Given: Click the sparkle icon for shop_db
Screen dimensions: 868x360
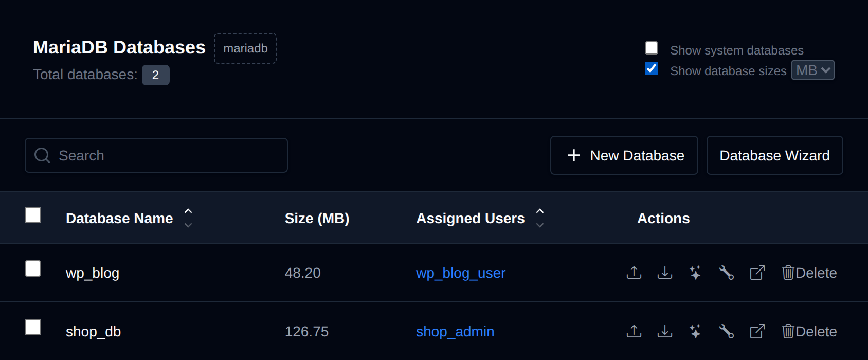Looking at the screenshot, I should point(695,331).
